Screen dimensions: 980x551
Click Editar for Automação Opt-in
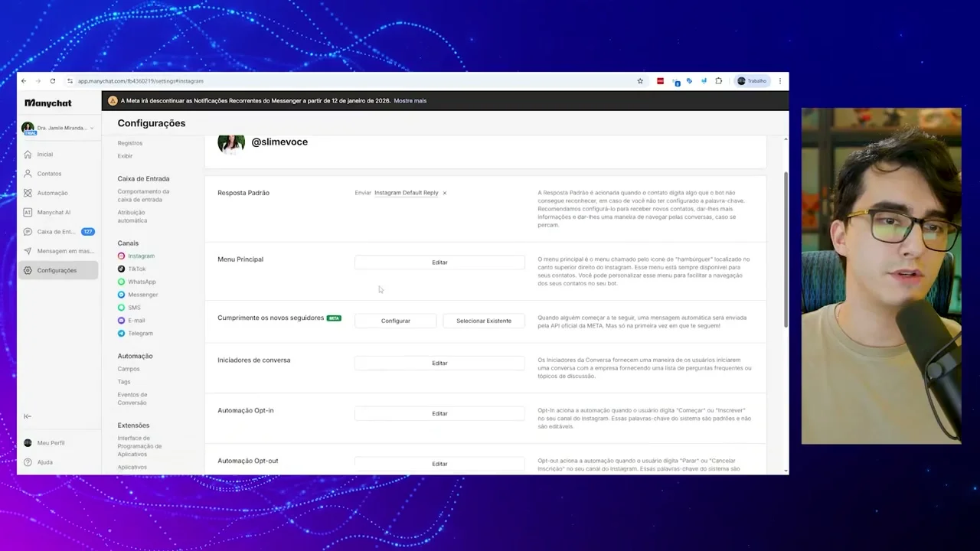tap(439, 414)
